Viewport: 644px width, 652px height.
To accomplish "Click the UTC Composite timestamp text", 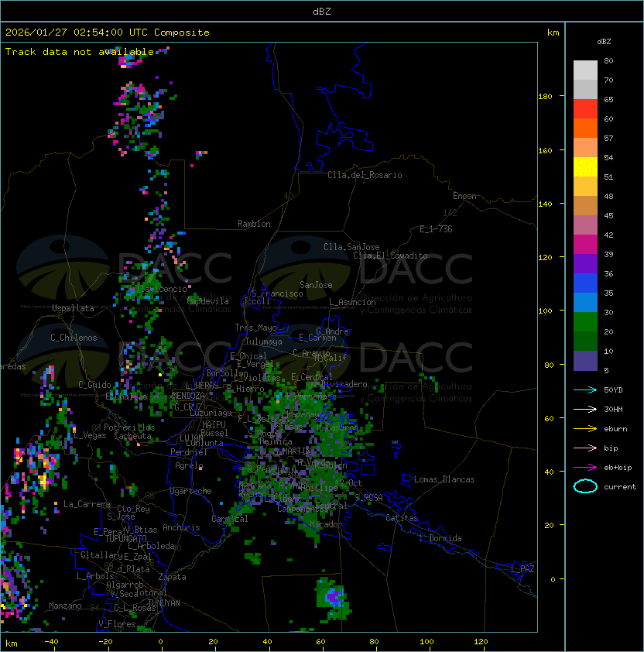I will [108, 33].
